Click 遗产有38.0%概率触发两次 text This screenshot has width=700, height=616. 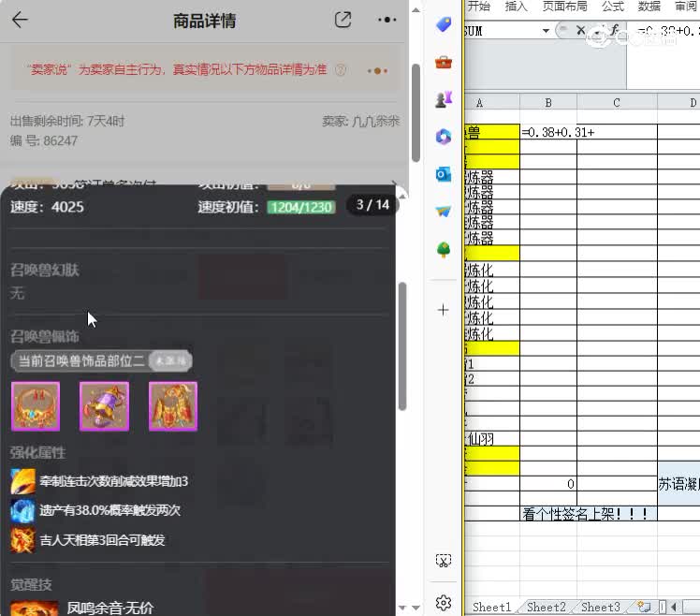[109, 510]
